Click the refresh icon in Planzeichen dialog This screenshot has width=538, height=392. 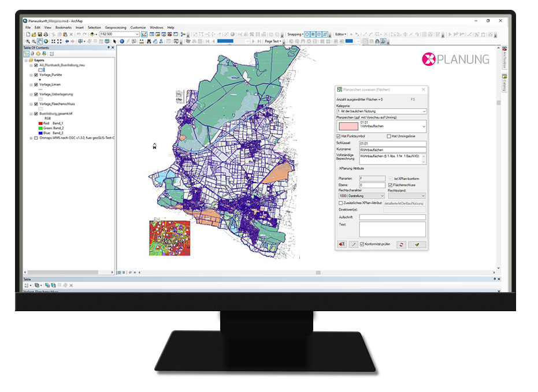pos(401,245)
